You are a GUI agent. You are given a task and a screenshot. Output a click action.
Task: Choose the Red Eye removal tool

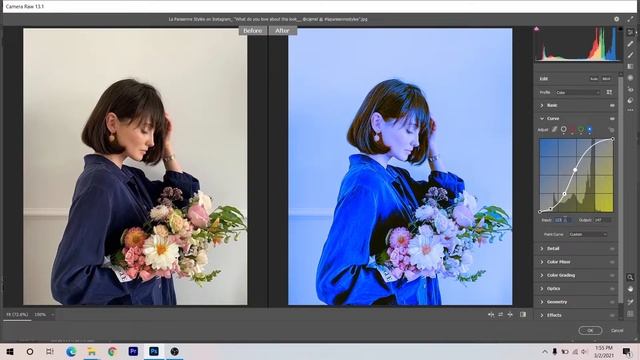(630, 89)
